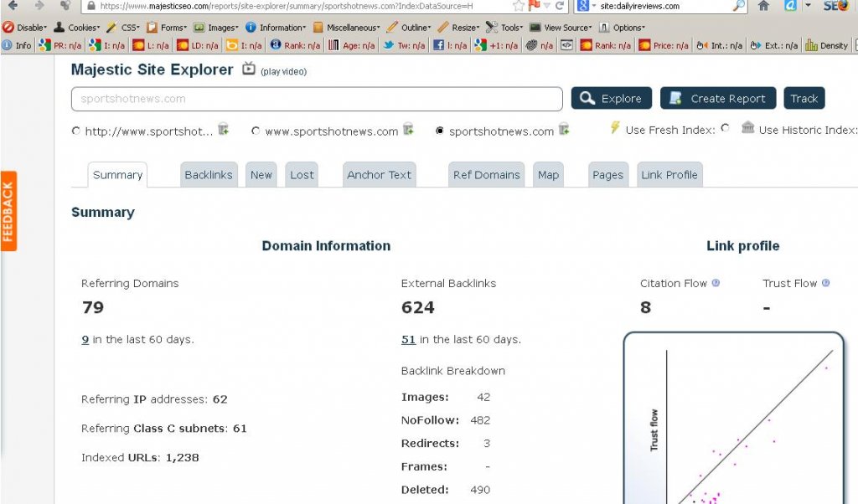Click the Ext.: n/a external links indicator
Screen dimensions: 858x504
point(773,45)
